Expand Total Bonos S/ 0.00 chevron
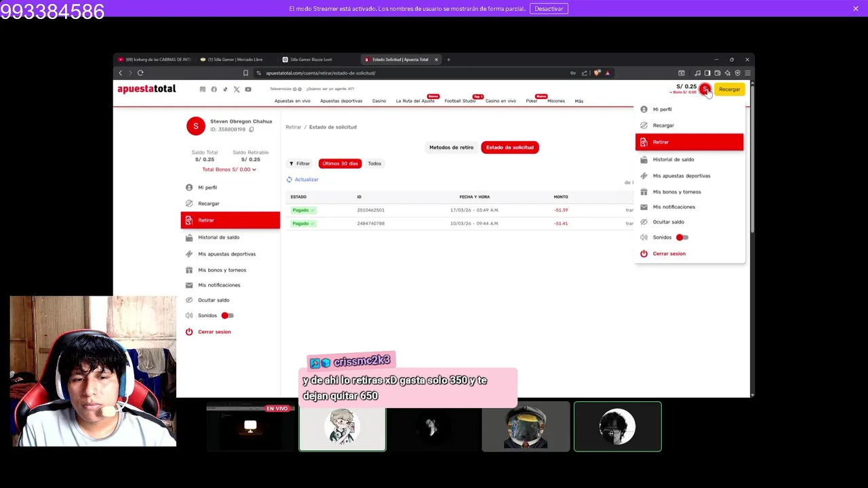 pos(254,169)
